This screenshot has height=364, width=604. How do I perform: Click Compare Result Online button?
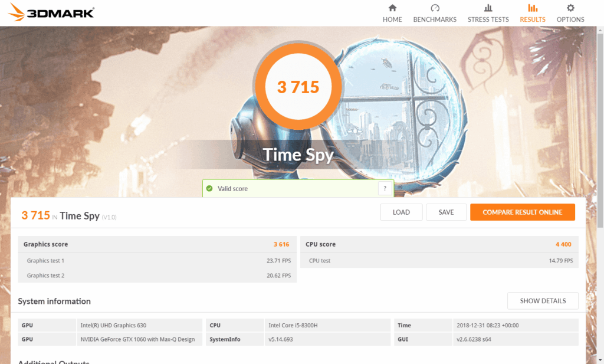(x=522, y=212)
